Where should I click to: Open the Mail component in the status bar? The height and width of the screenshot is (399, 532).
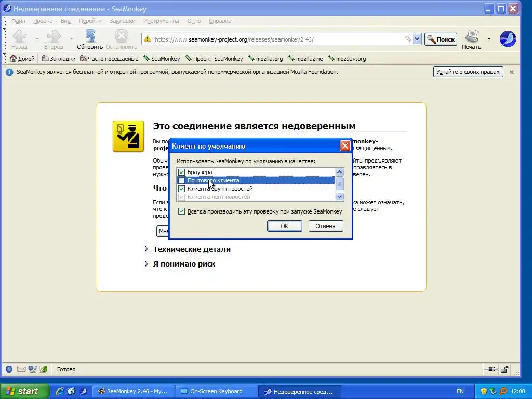click(21, 369)
